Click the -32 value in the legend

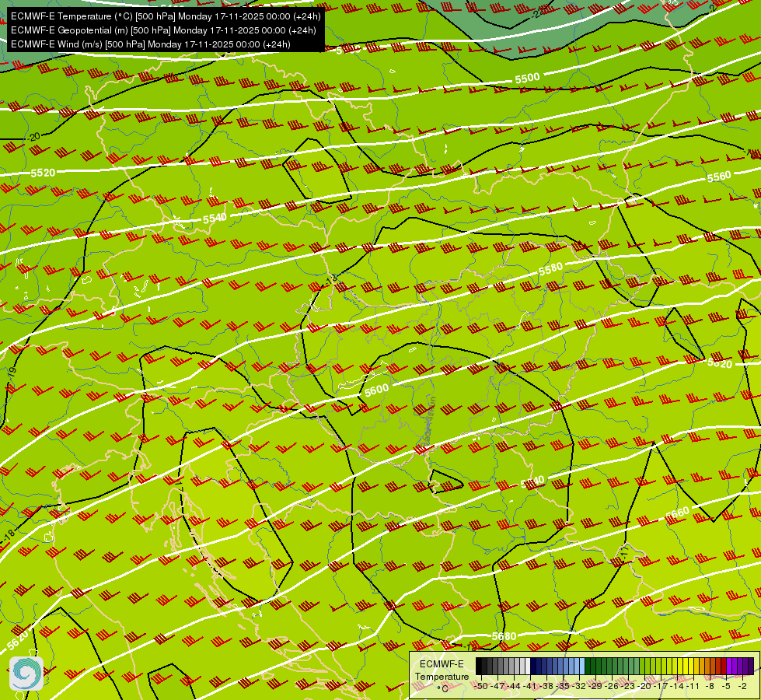tap(579, 686)
